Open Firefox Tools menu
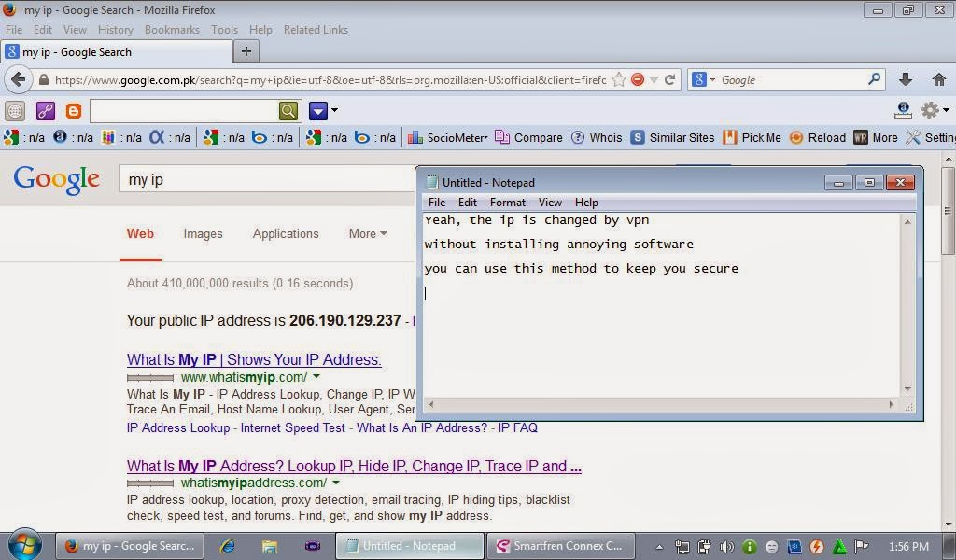 (x=224, y=30)
